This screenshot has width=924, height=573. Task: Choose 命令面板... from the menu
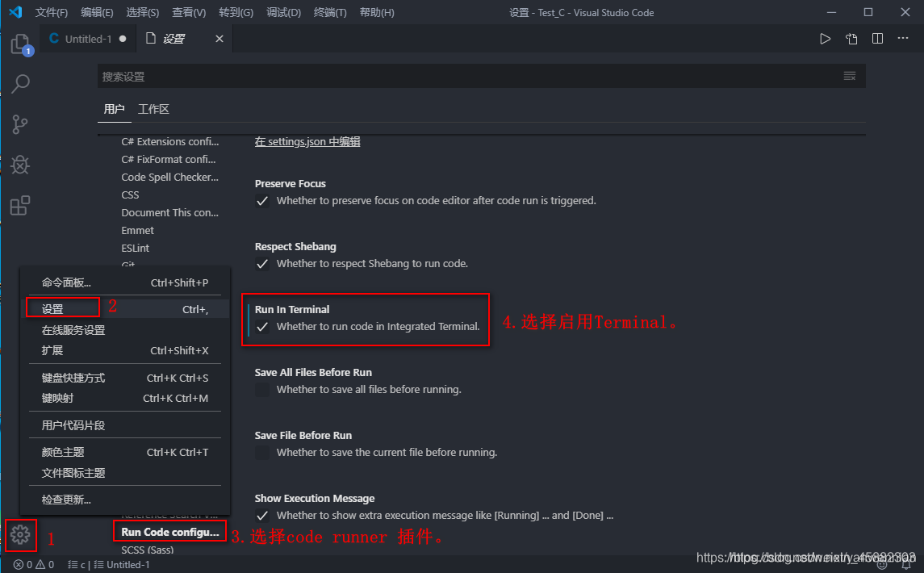(x=125, y=283)
